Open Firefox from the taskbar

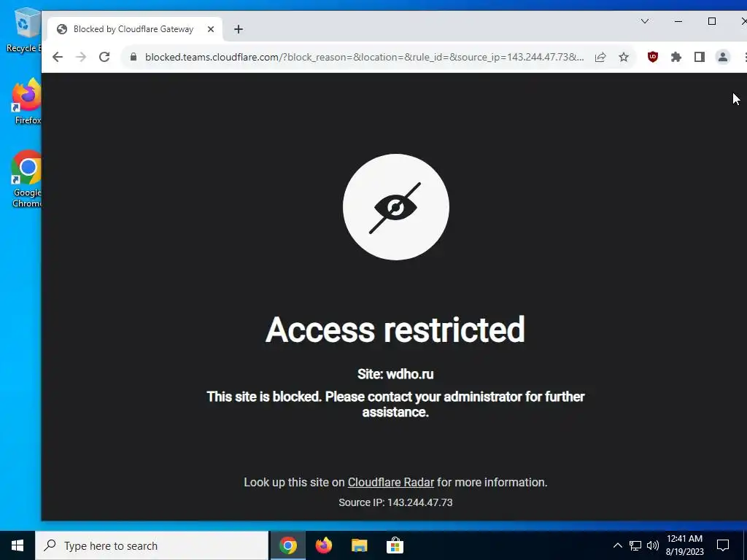pyautogui.click(x=324, y=545)
